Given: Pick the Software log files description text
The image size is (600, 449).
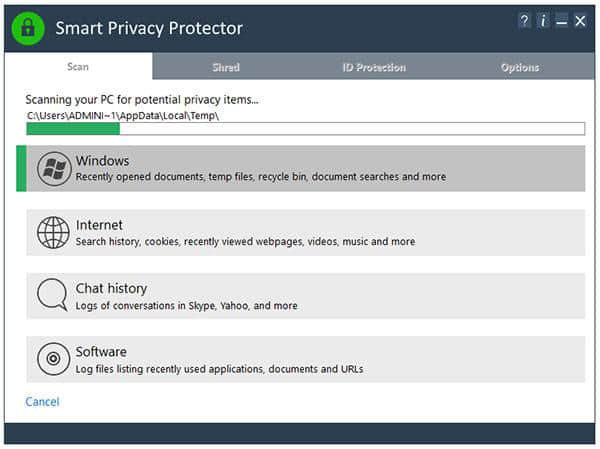Looking at the screenshot, I should (x=219, y=369).
